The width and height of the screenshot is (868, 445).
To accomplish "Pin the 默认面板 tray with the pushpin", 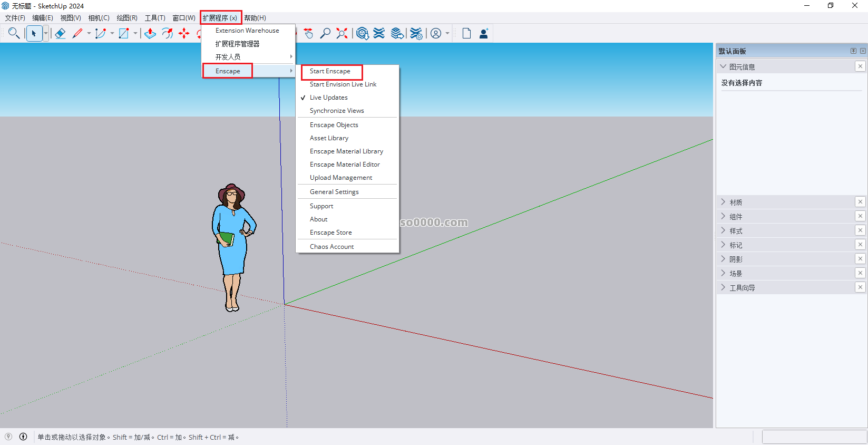I will [853, 51].
